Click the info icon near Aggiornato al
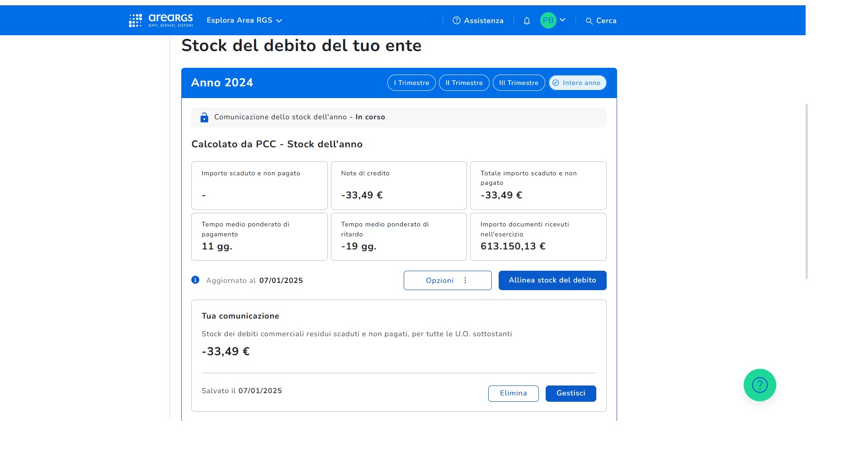The width and height of the screenshot is (868, 470). 195,280
